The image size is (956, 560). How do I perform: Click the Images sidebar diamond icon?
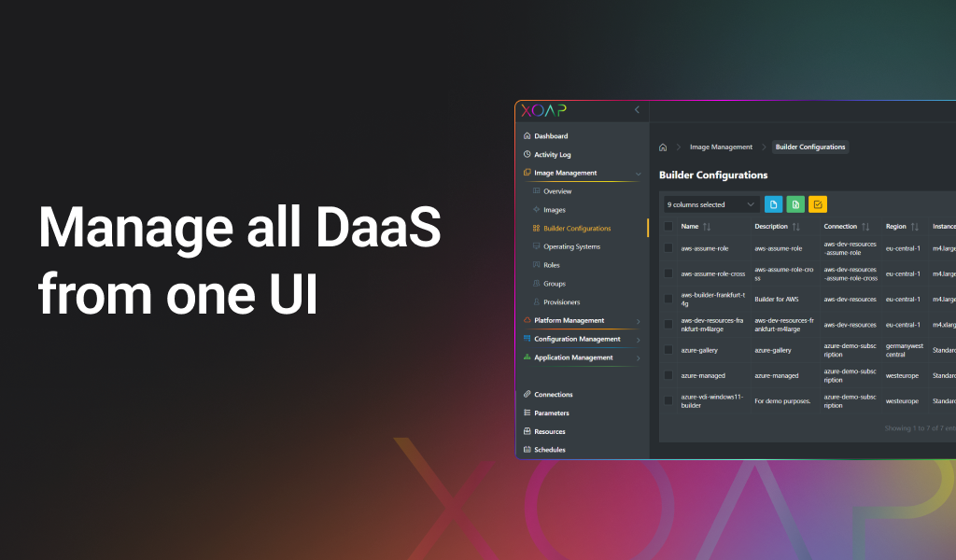click(x=536, y=209)
